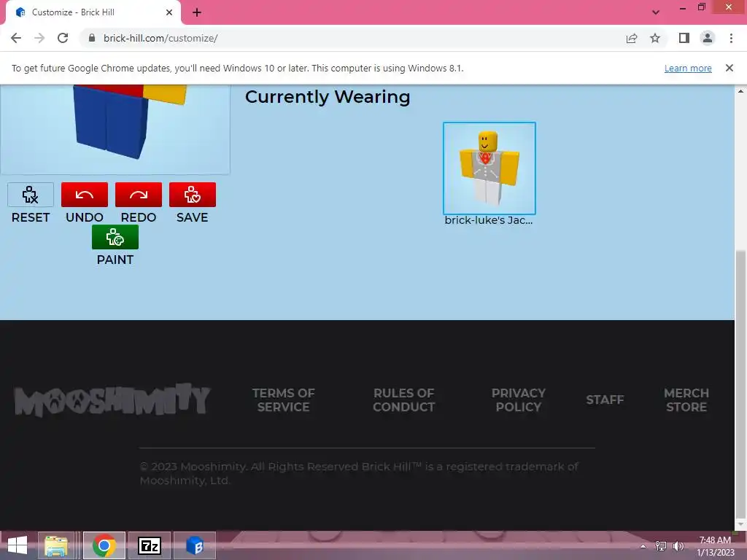Click the page vertical scrollbar thumb
This screenshot has height=560, width=747.
[x=740, y=384]
